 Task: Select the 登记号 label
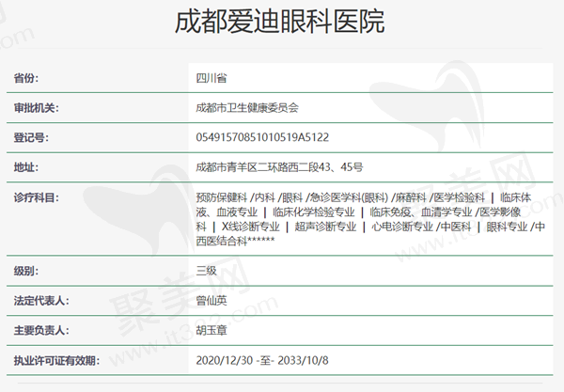pos(31,137)
